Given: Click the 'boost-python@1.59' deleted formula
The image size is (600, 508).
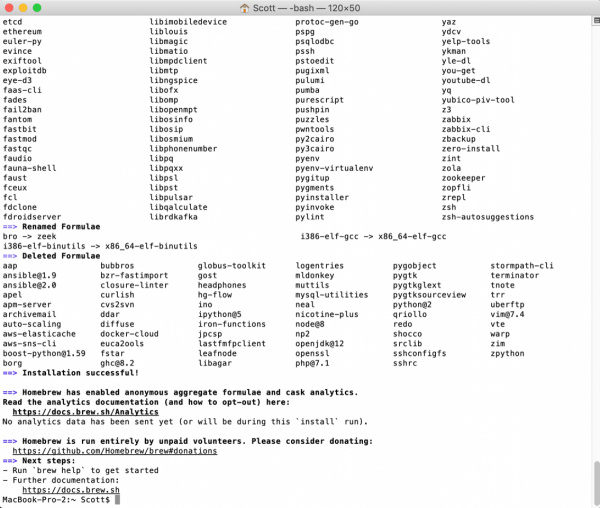Looking at the screenshot, I should click(44, 353).
